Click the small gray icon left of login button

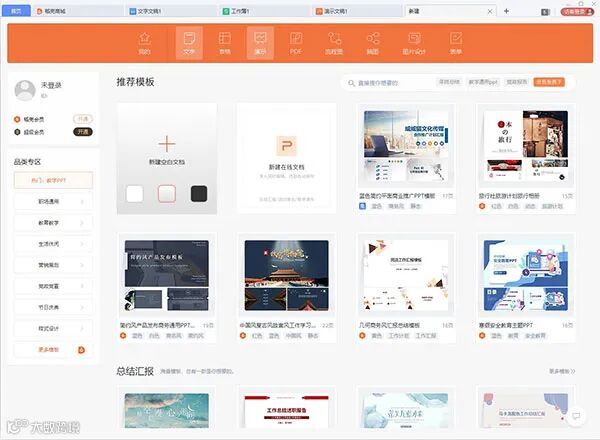(x=545, y=12)
